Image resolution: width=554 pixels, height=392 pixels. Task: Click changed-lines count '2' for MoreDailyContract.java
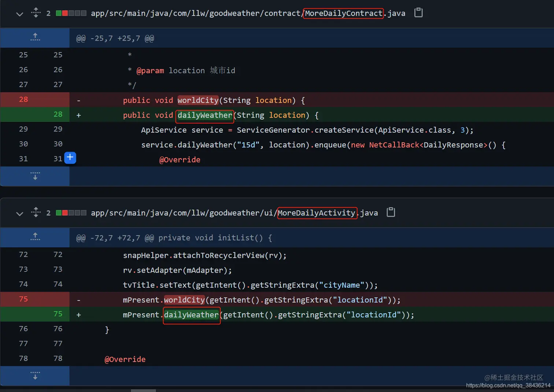(48, 14)
